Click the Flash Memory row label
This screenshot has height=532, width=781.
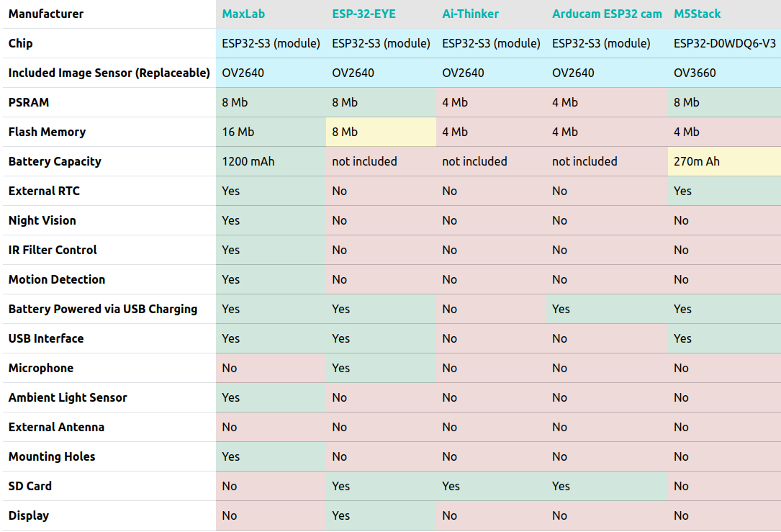(47, 132)
